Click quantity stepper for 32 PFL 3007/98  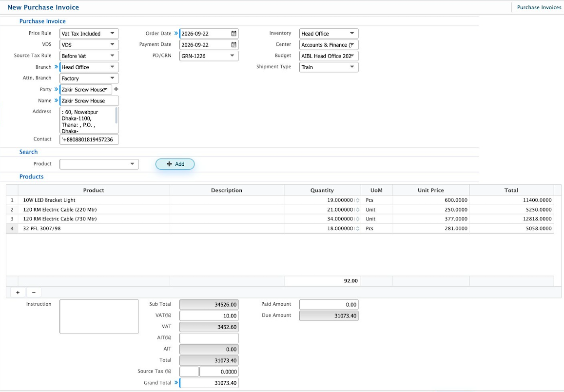click(x=357, y=229)
